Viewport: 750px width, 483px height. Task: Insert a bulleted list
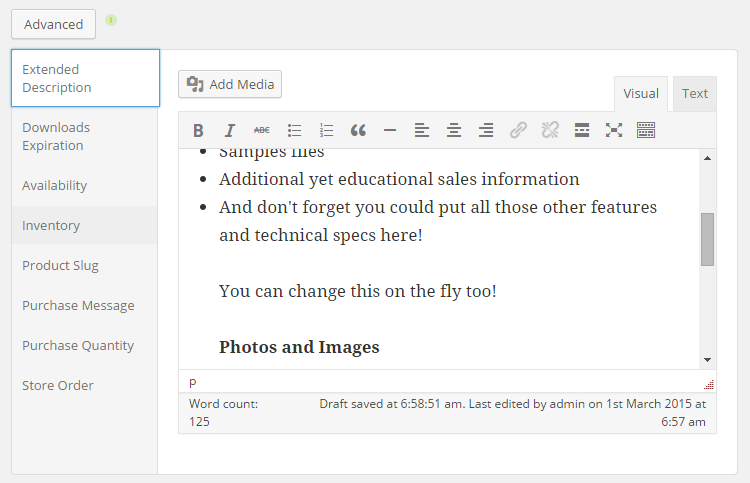[294, 130]
